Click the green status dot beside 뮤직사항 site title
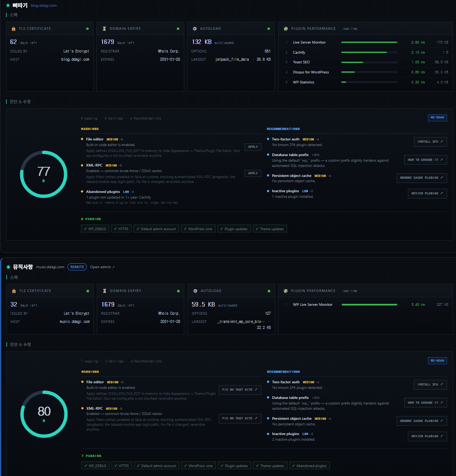The height and width of the screenshot is (476, 456). (8, 267)
